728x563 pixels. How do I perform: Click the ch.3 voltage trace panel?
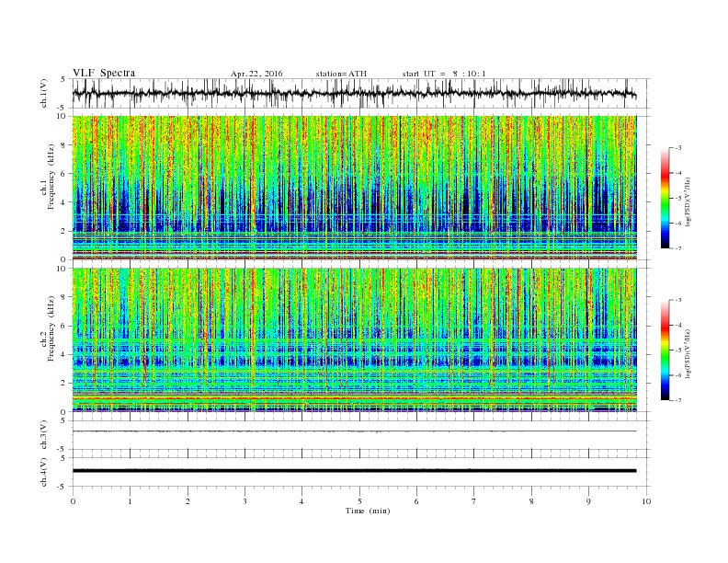(361, 435)
